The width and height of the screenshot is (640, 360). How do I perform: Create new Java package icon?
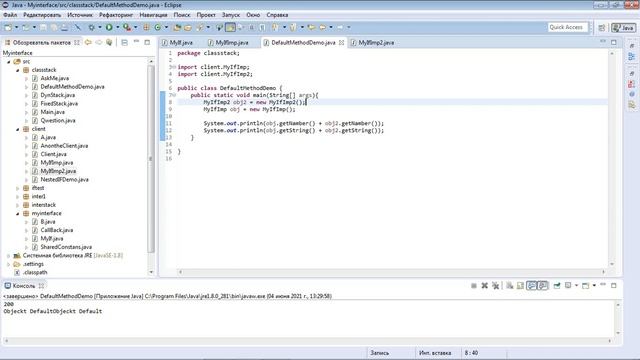tap(146, 27)
